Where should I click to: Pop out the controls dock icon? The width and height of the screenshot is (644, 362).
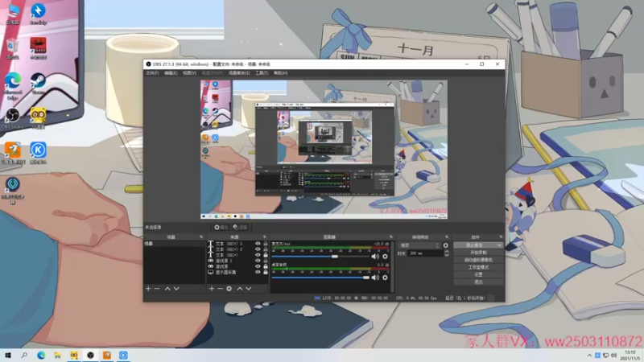click(x=501, y=237)
